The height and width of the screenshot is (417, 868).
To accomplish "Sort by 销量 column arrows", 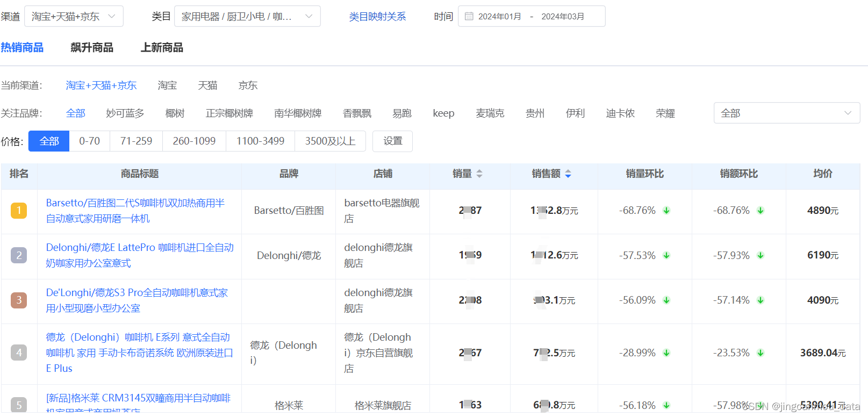I will (x=479, y=174).
